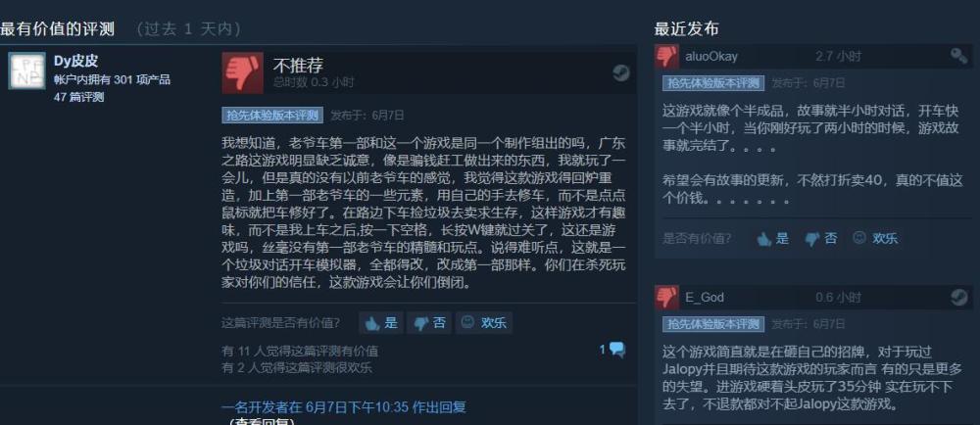Open the Dy皮皮 username link
The image size is (980, 425).
(75, 61)
